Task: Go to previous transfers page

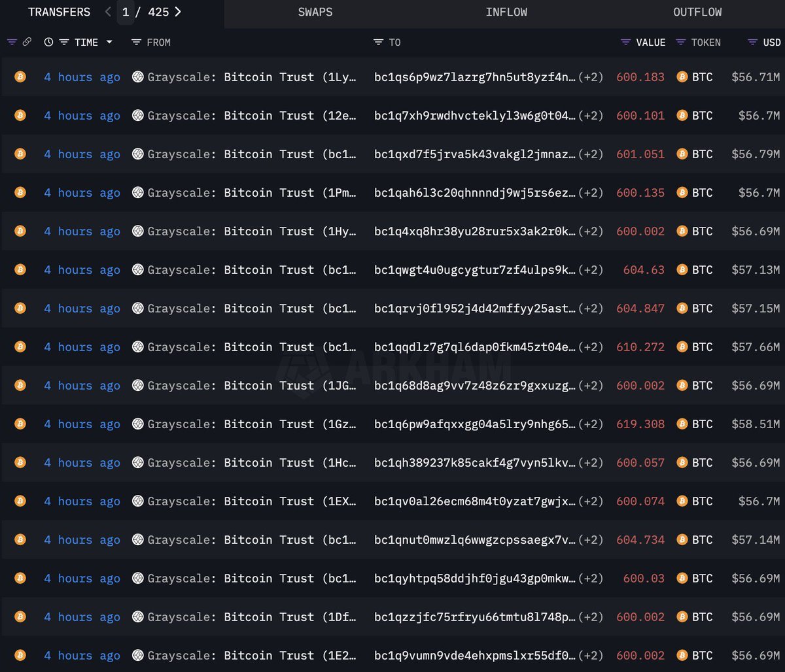Action: (108, 12)
